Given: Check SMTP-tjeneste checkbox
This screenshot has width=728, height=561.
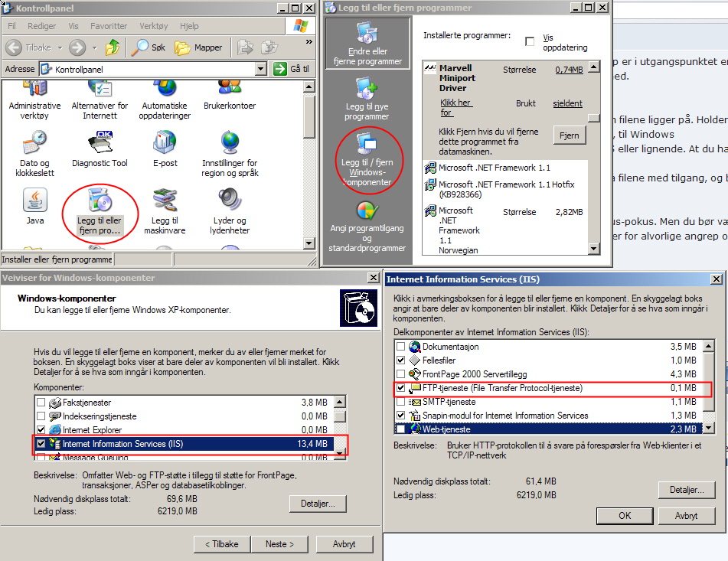Looking at the screenshot, I should click(400, 401).
